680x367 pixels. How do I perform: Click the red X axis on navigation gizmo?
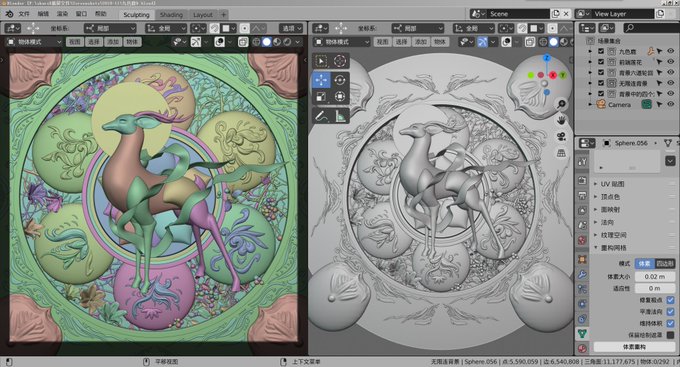(x=553, y=75)
